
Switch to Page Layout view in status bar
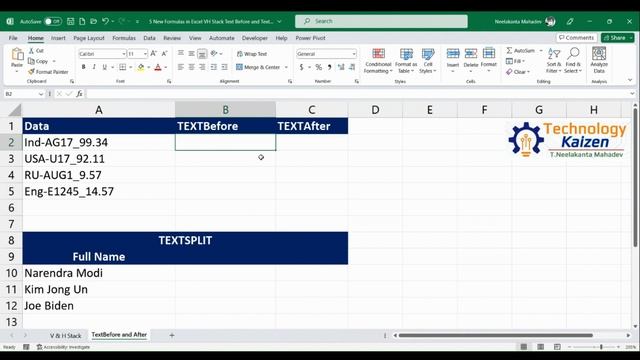click(x=540, y=347)
